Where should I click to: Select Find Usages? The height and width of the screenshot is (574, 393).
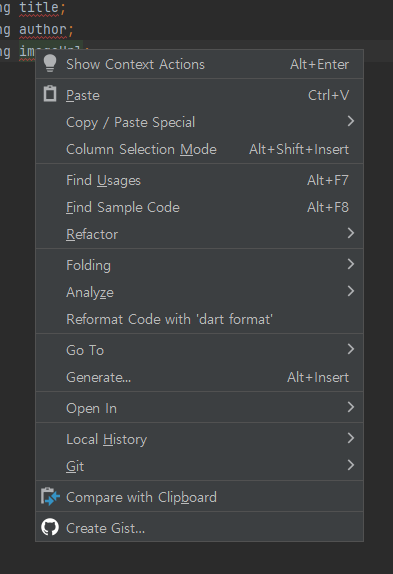click(199, 180)
